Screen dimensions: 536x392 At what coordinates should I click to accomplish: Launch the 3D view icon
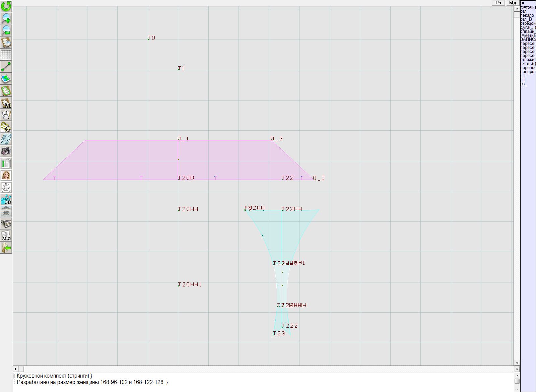coord(6,199)
